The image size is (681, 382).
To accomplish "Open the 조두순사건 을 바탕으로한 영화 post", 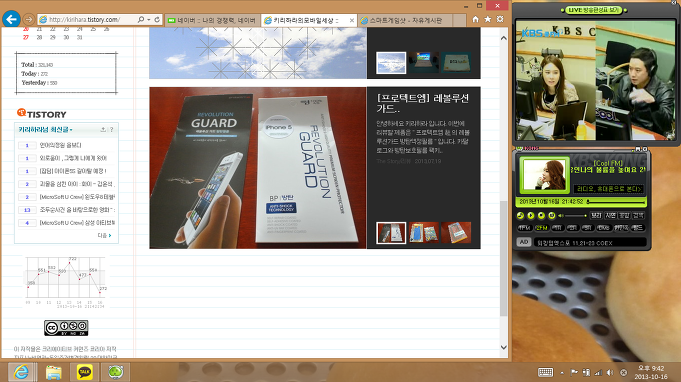I will [x=77, y=210].
